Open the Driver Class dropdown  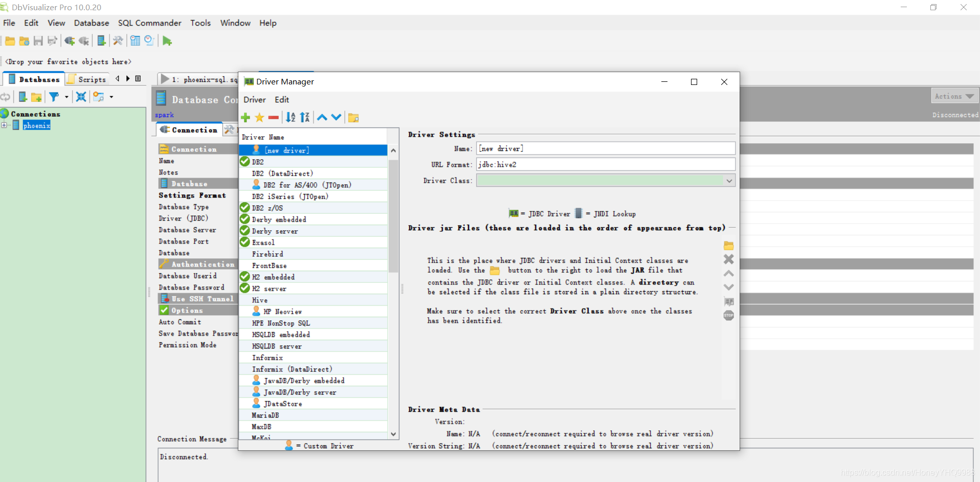(729, 181)
